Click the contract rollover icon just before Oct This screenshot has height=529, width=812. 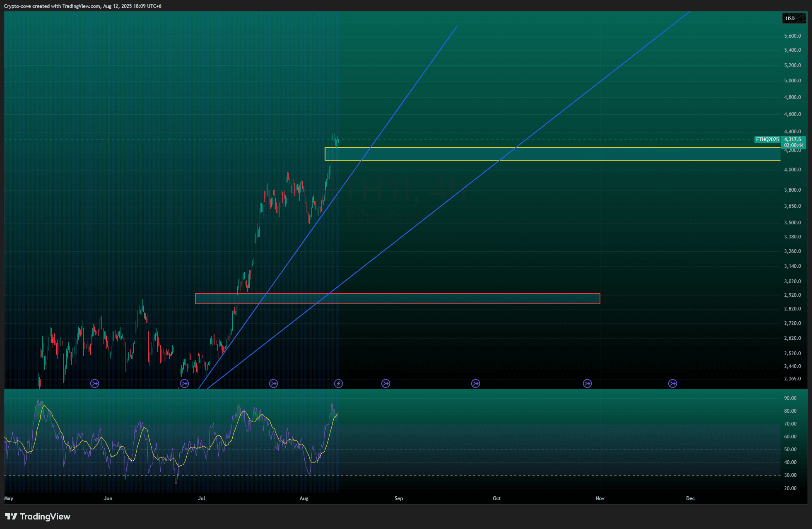(x=475, y=384)
